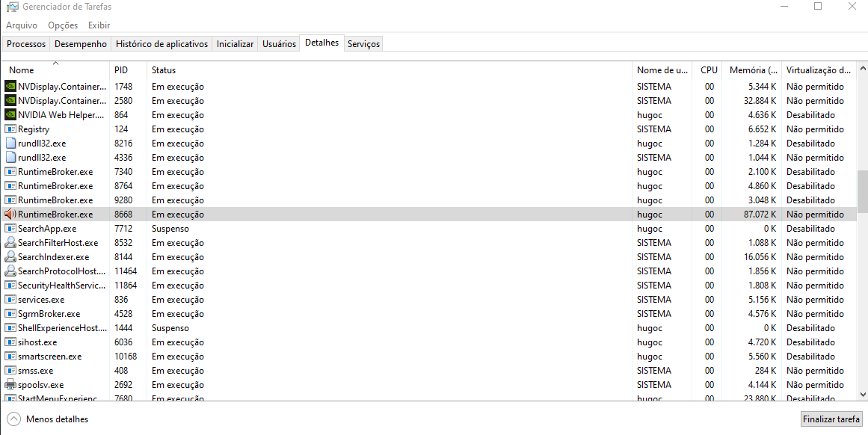This screenshot has width=868, height=435.
Task: Click the SecurityHealthService process icon
Action: point(10,285)
